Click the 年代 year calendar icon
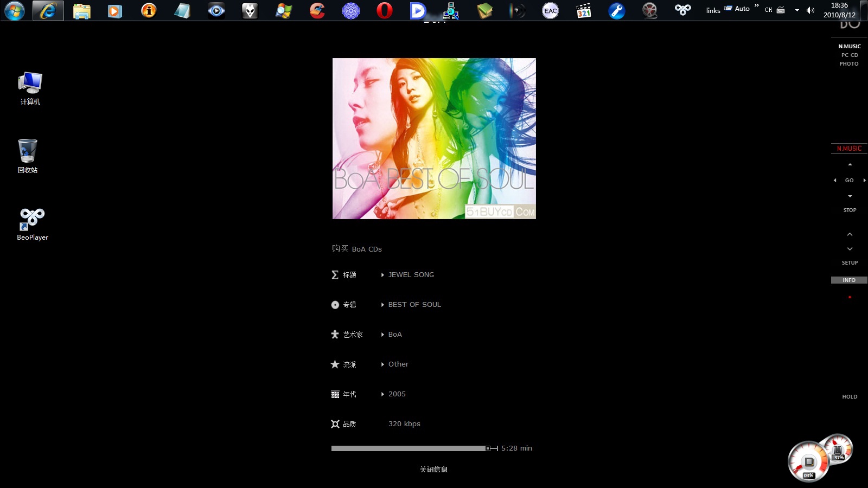This screenshot has width=868, height=488. pyautogui.click(x=335, y=394)
